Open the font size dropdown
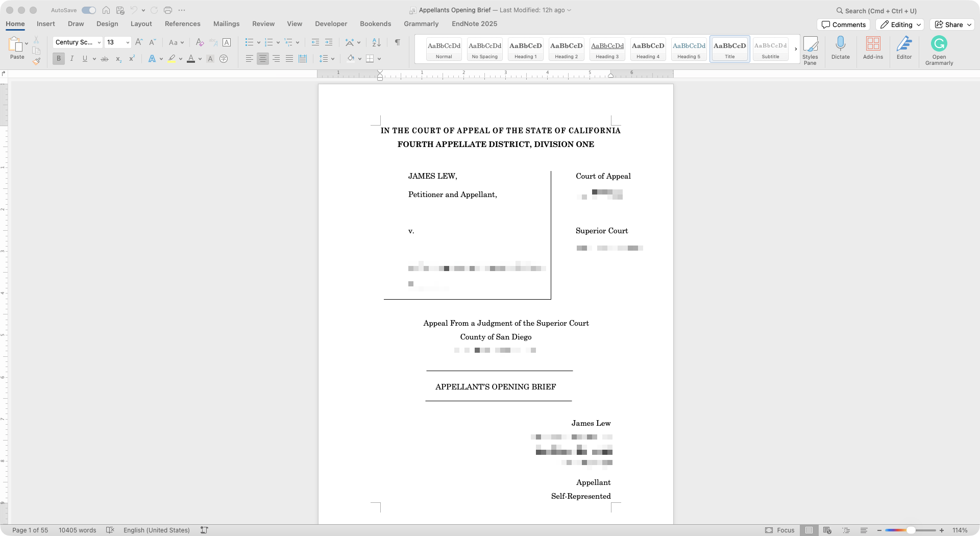980x536 pixels. (128, 42)
